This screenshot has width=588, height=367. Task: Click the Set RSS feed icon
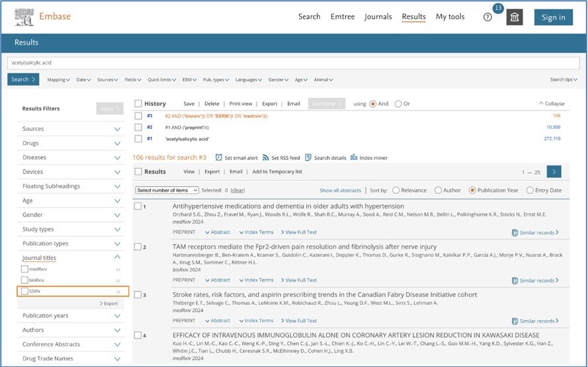pyautogui.click(x=265, y=158)
